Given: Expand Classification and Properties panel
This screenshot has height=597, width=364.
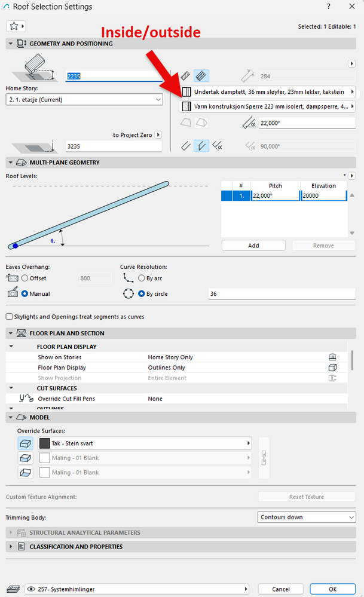Looking at the screenshot, I should [x=10, y=546].
